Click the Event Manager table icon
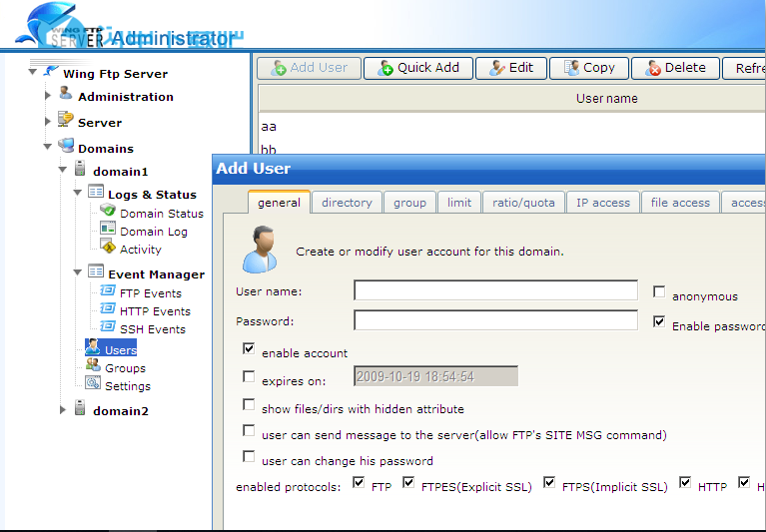Screen dimensions: 766x532 [96, 270]
